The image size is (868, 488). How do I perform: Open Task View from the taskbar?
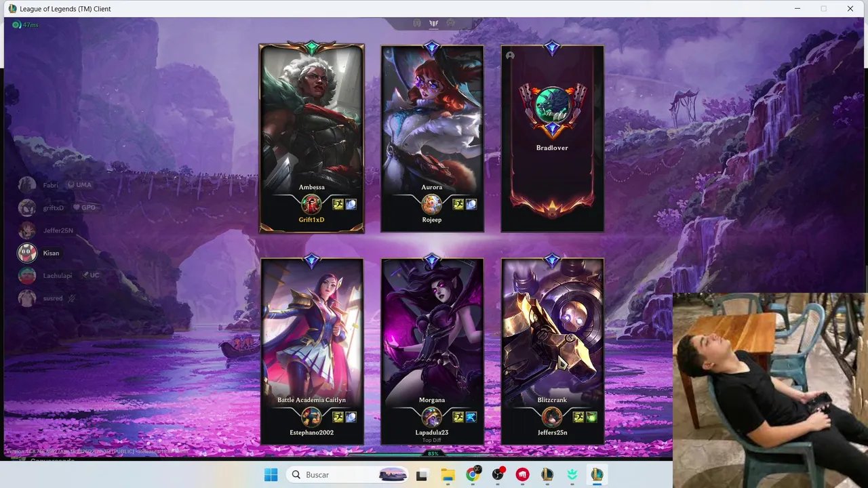click(422, 475)
